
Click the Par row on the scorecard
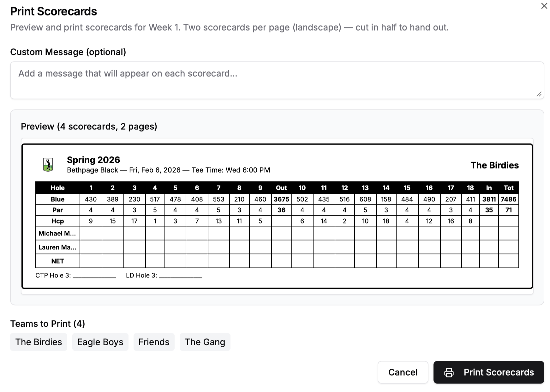tap(58, 210)
